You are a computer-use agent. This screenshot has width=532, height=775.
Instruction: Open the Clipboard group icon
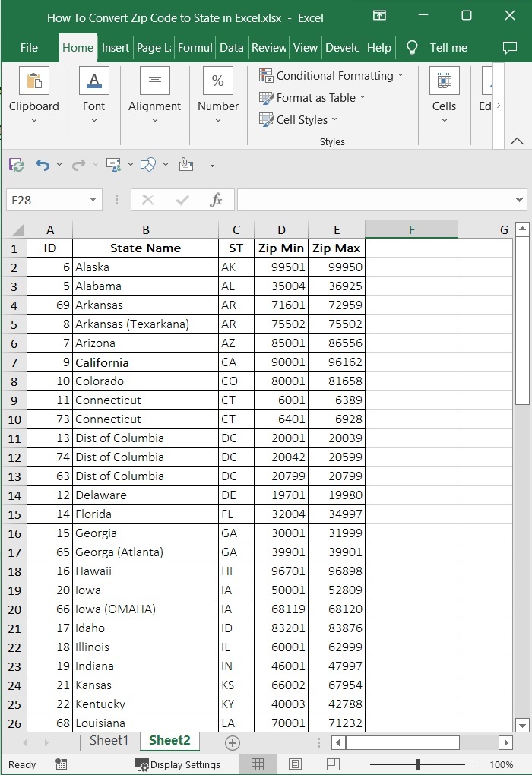[x=34, y=81]
